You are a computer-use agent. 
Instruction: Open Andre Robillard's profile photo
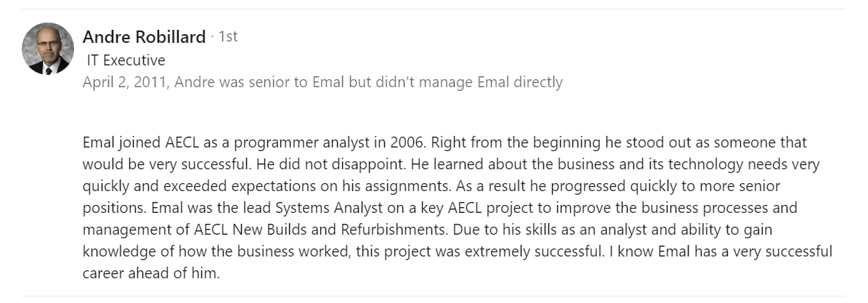(48, 49)
